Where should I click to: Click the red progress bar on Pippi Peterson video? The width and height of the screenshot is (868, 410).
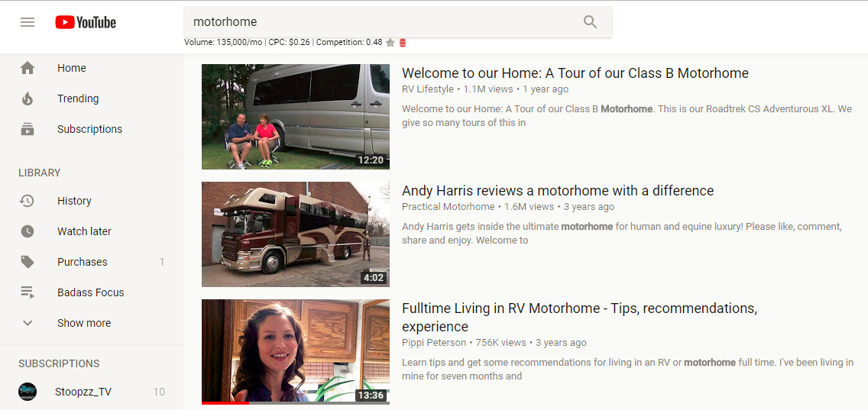click(x=225, y=403)
